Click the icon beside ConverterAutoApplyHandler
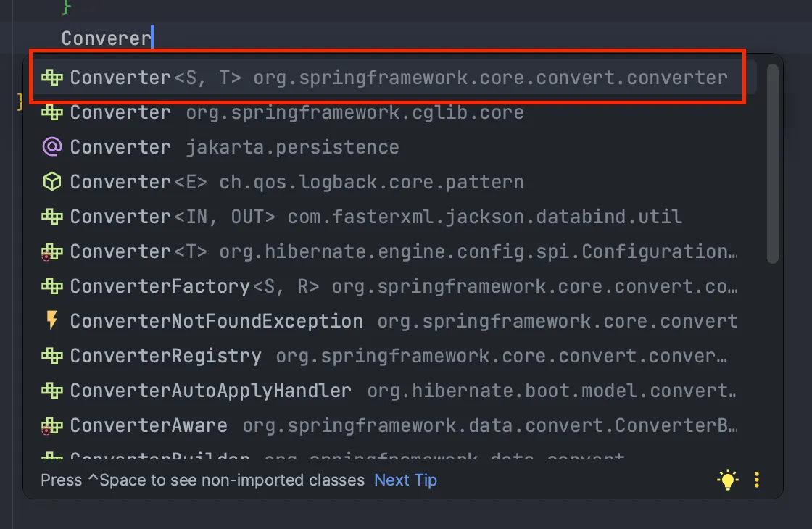This screenshot has height=529, width=812. [52, 390]
